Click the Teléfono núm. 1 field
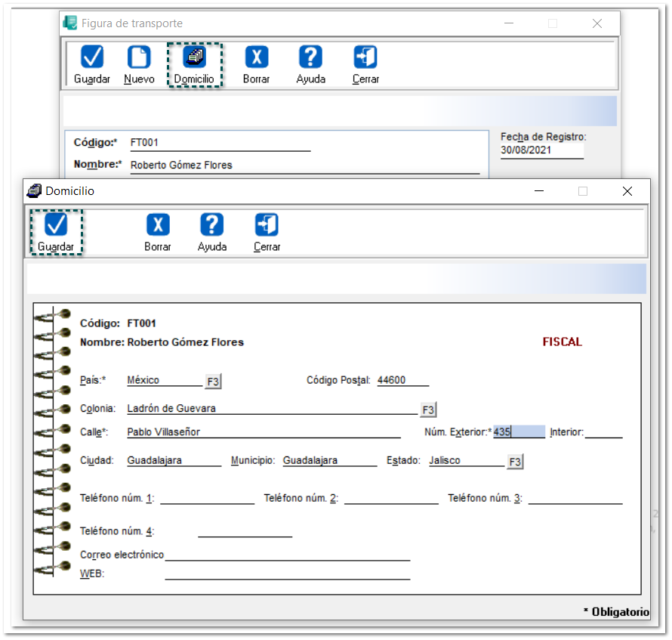This screenshot has height=640, width=672. (x=208, y=498)
